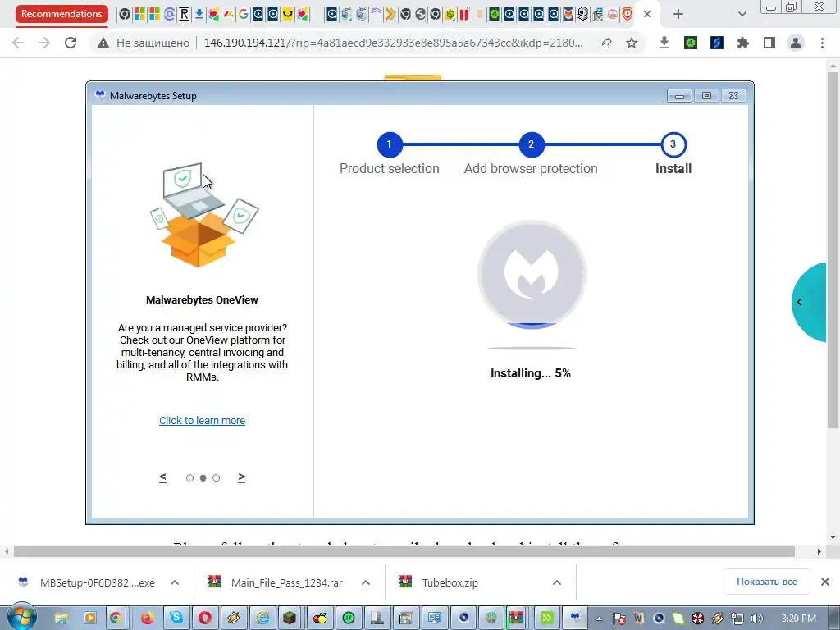
Task: Click the Malwarebytes logo progress circle
Action: [532, 274]
